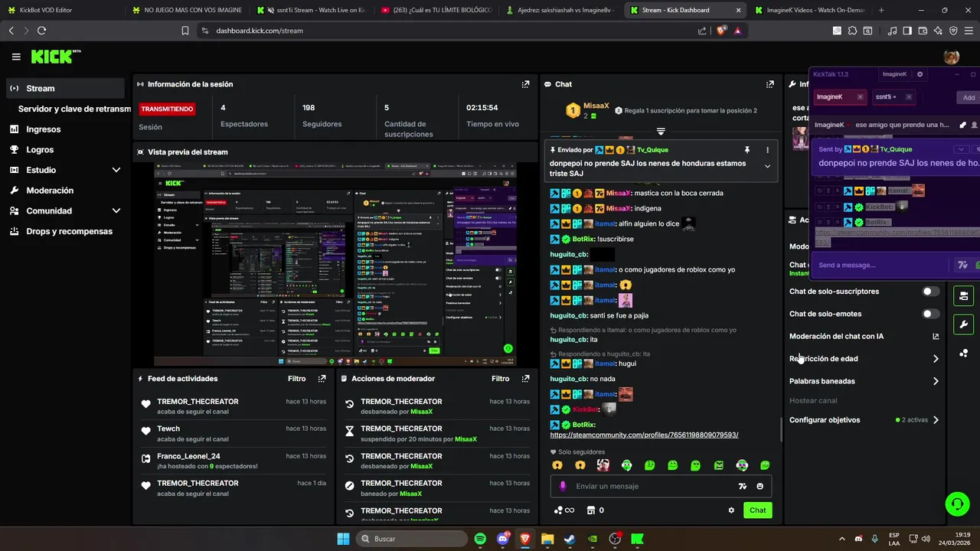Click Add button in KickTalk
The image size is (980, 551).
click(969, 97)
